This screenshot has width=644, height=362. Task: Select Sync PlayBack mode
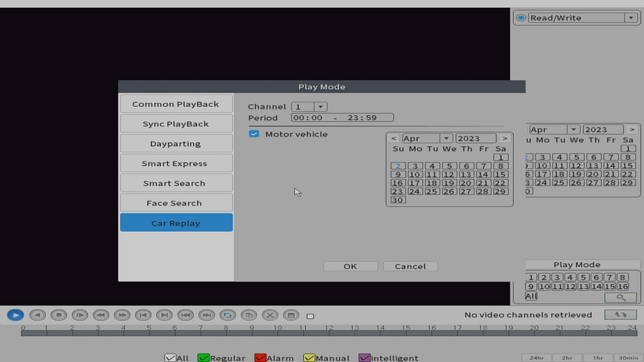tap(176, 124)
